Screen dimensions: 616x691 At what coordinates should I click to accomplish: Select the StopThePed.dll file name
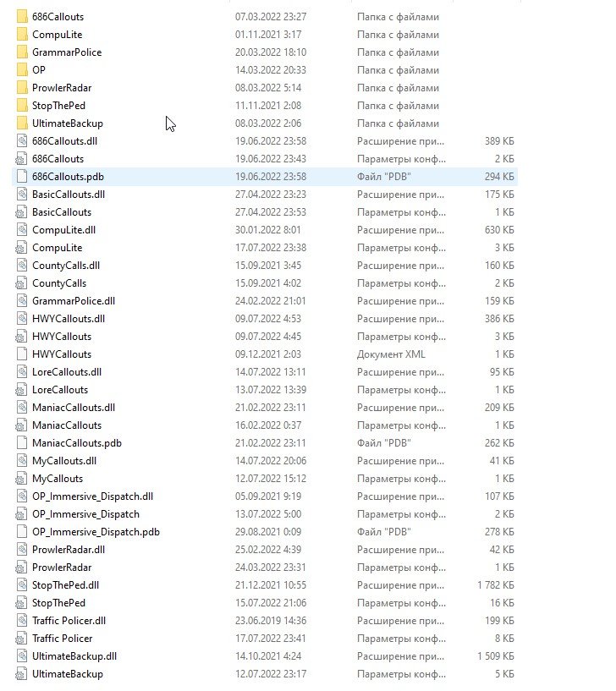pyautogui.click(x=65, y=585)
